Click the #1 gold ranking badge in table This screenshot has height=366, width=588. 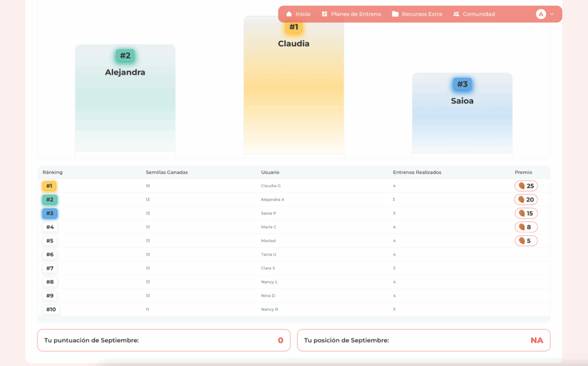coord(49,186)
